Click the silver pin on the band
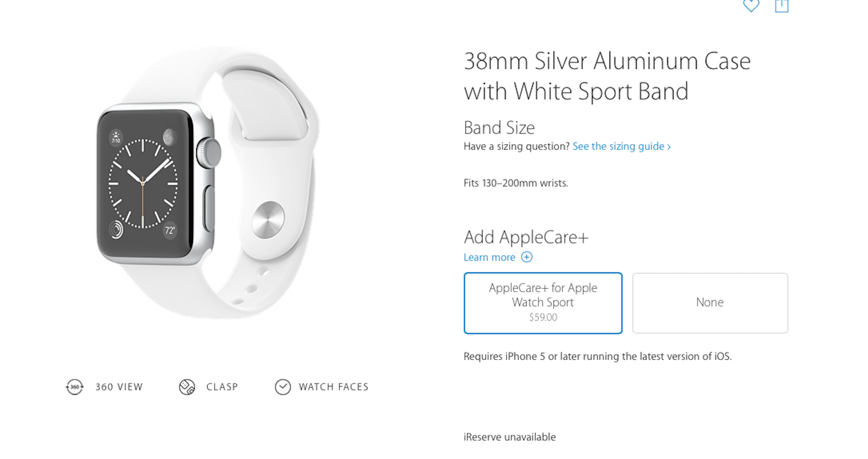Viewport: 868px width, 459px height. (268, 220)
